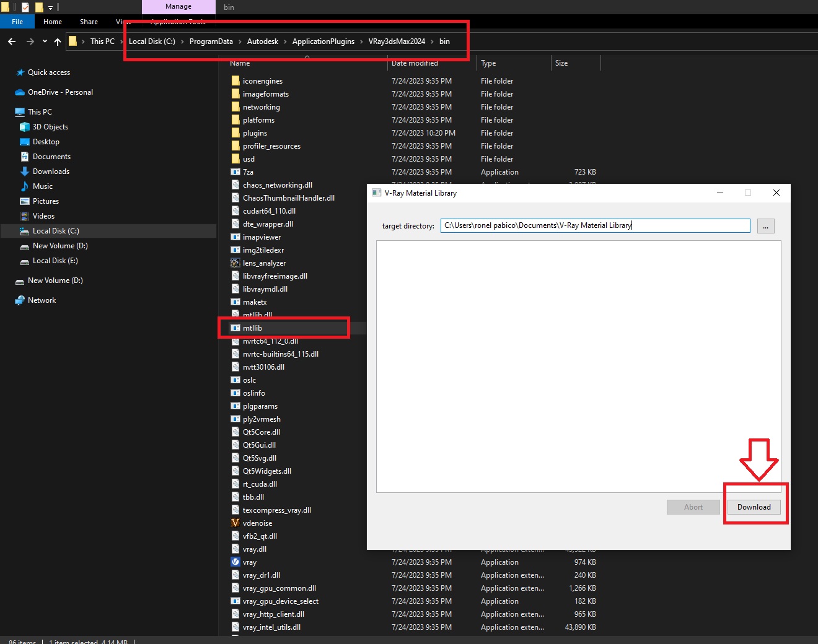This screenshot has height=644, width=818.
Task: Select Downloads in the sidebar
Action: [51, 171]
